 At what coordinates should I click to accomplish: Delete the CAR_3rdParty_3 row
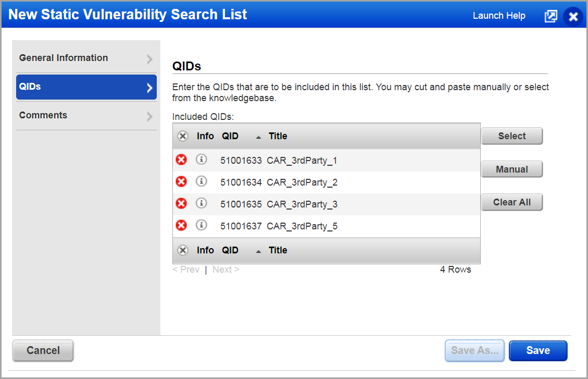point(181,204)
